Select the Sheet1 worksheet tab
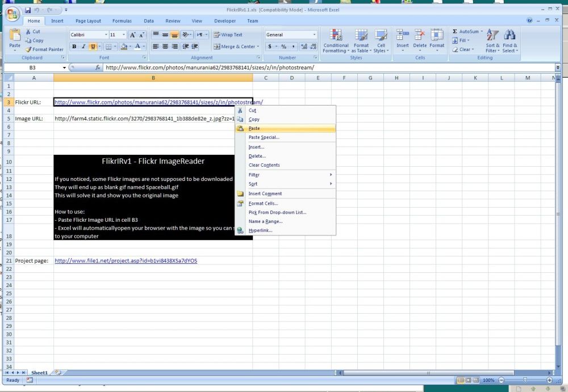Screen dimensions: 568x392 (40, 373)
